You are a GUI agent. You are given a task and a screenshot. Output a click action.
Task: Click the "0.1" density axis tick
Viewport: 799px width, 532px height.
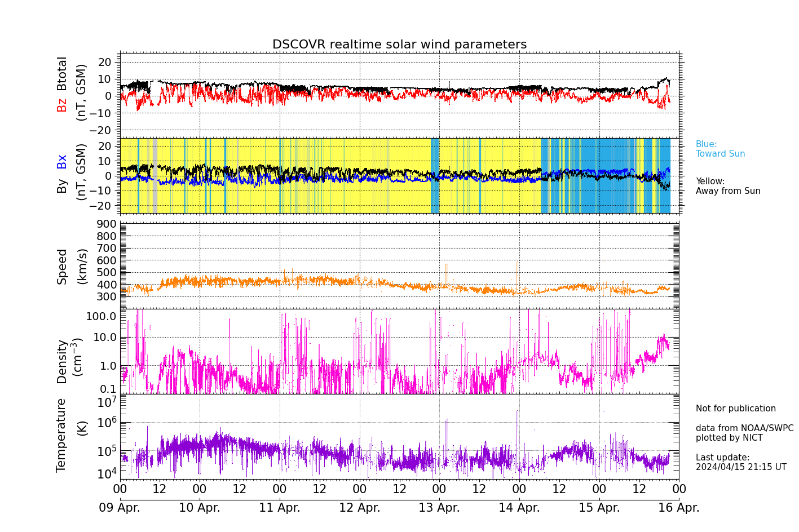(108, 389)
